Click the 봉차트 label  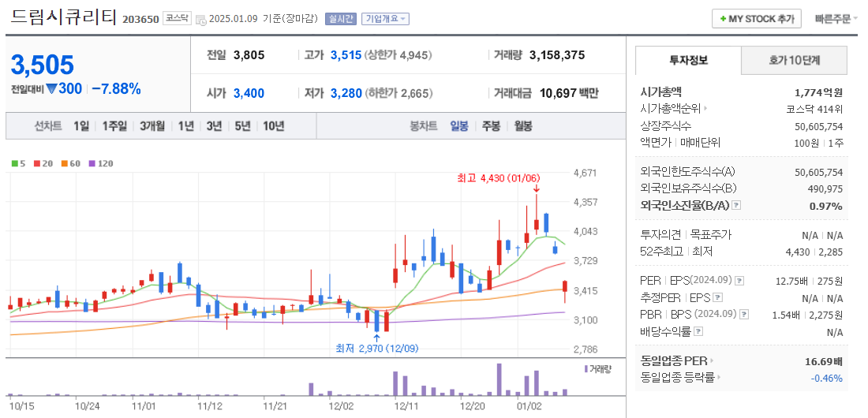424,126
